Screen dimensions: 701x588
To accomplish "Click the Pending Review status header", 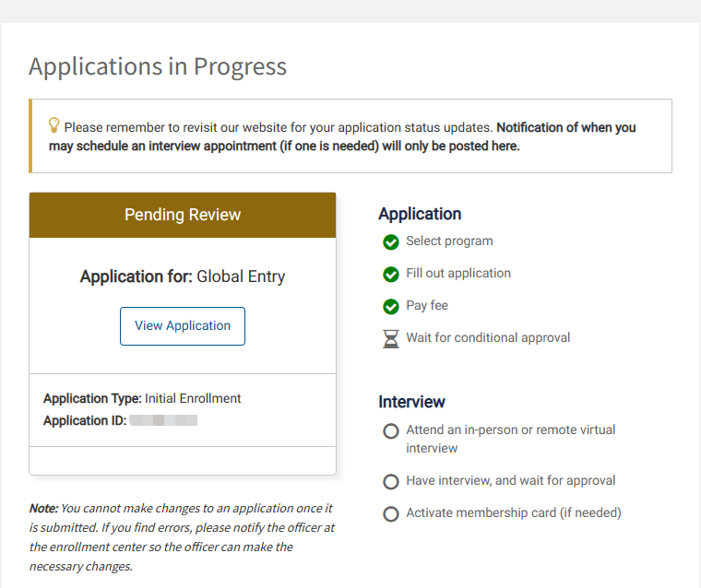I will (183, 215).
